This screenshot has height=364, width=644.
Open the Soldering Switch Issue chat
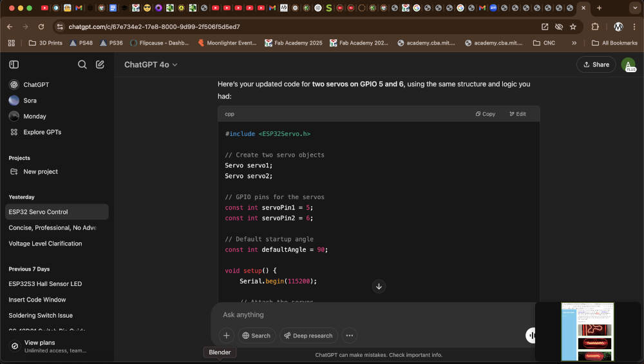click(57, 316)
